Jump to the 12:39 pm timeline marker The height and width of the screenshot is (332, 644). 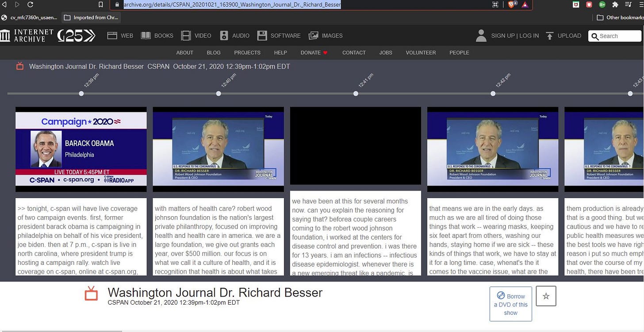point(81,94)
